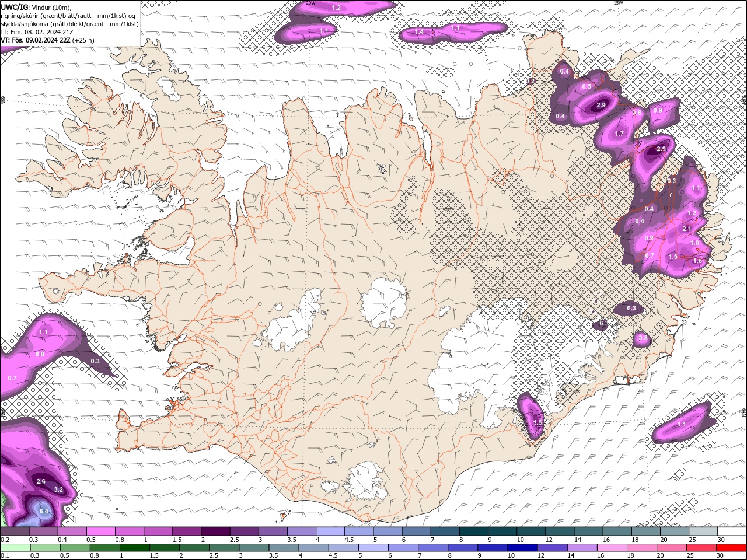
Task: Click the 1.4 precipitation value label
Action: coord(418,32)
